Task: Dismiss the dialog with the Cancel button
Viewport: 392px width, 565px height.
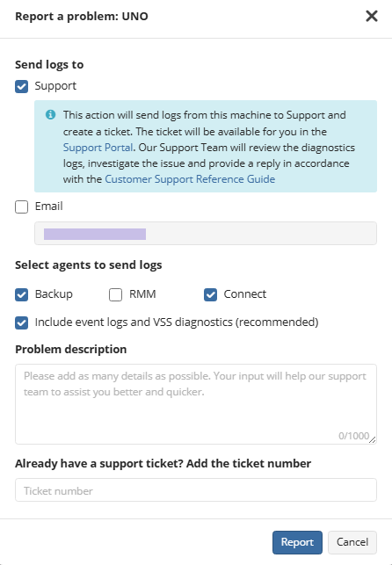Action: coord(352,542)
